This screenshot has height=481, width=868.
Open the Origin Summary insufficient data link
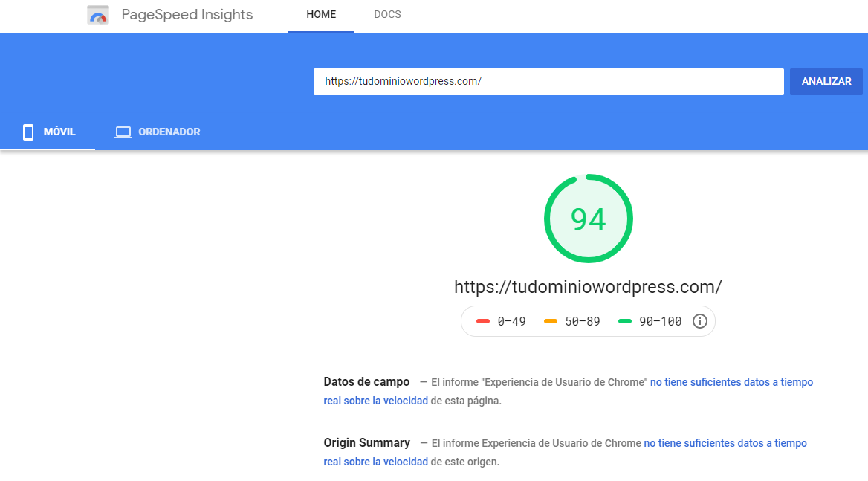[725, 443]
